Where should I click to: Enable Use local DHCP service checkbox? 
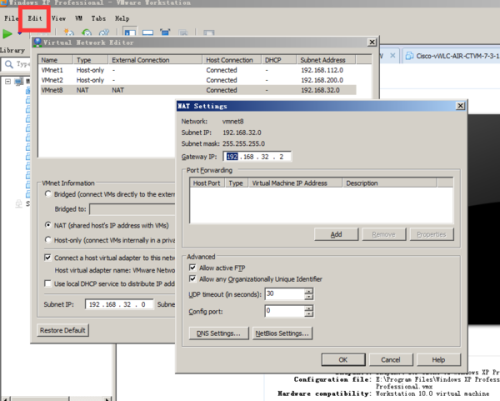48,283
